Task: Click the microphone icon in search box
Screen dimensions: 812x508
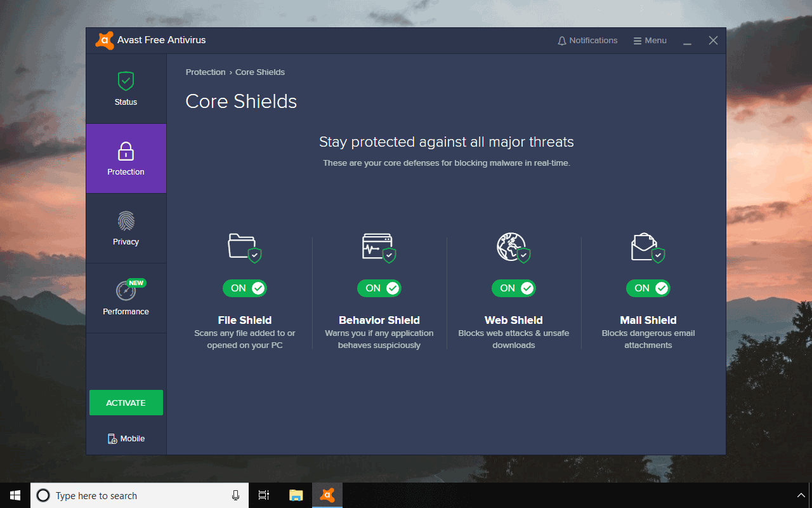Action: (235, 495)
